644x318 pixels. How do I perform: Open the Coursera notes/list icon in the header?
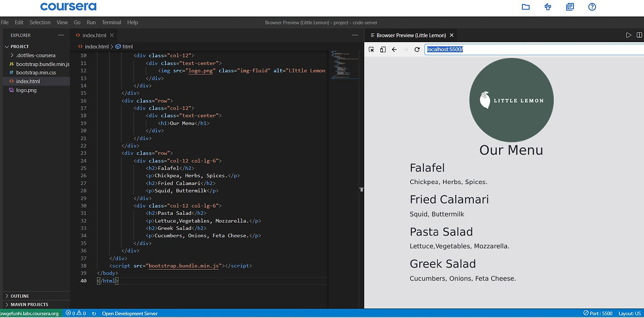pyautogui.click(x=570, y=7)
